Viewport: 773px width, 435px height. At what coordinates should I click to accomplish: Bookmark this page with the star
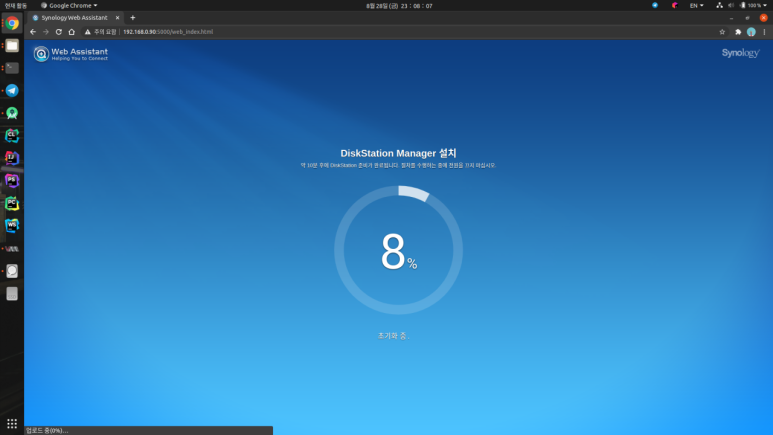pos(722,32)
